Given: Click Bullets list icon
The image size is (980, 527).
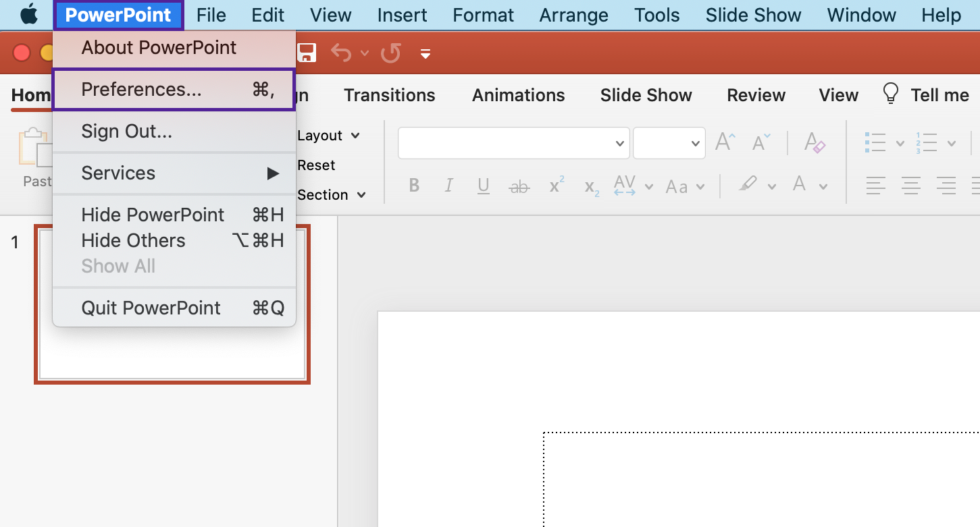Looking at the screenshot, I should pyautogui.click(x=876, y=142).
